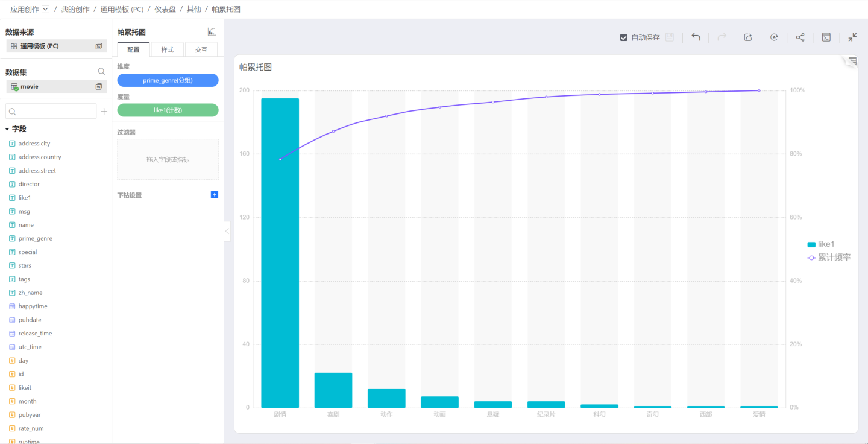Image resolution: width=868 pixels, height=444 pixels.
Task: Click the field search input box
Action: [51, 112]
